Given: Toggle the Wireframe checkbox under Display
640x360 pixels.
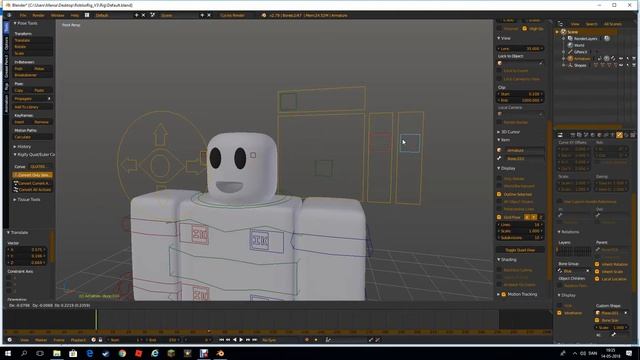Looking at the screenshot, I should point(560,313).
